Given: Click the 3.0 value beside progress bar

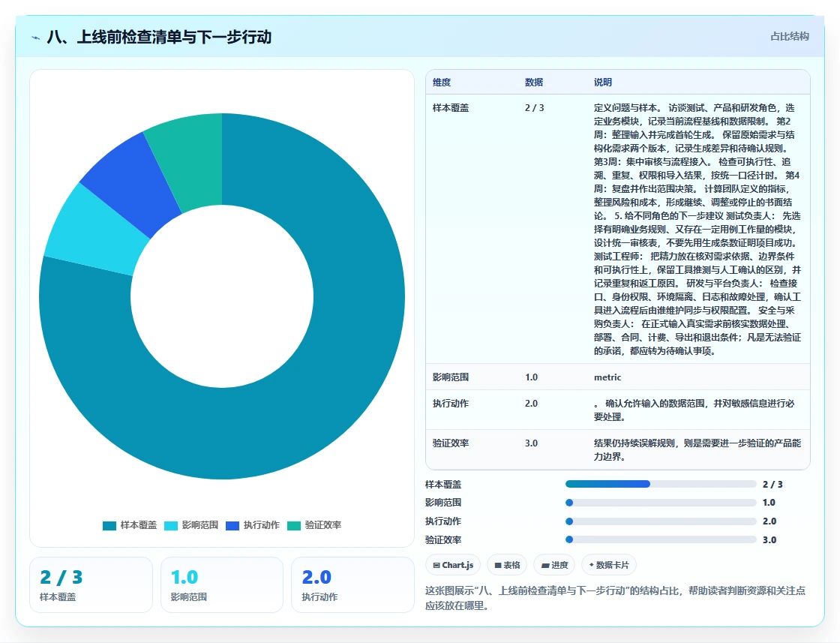Looking at the screenshot, I should [x=769, y=540].
